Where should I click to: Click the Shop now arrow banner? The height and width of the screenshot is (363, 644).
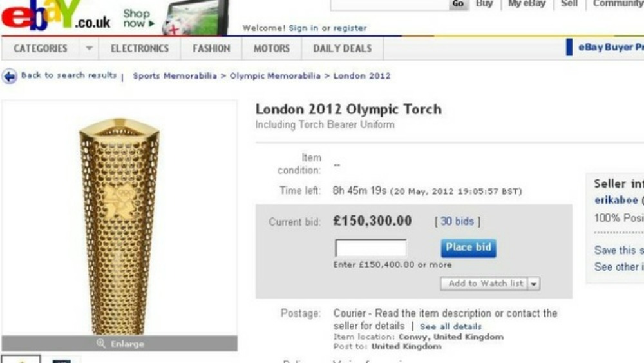coord(139,19)
